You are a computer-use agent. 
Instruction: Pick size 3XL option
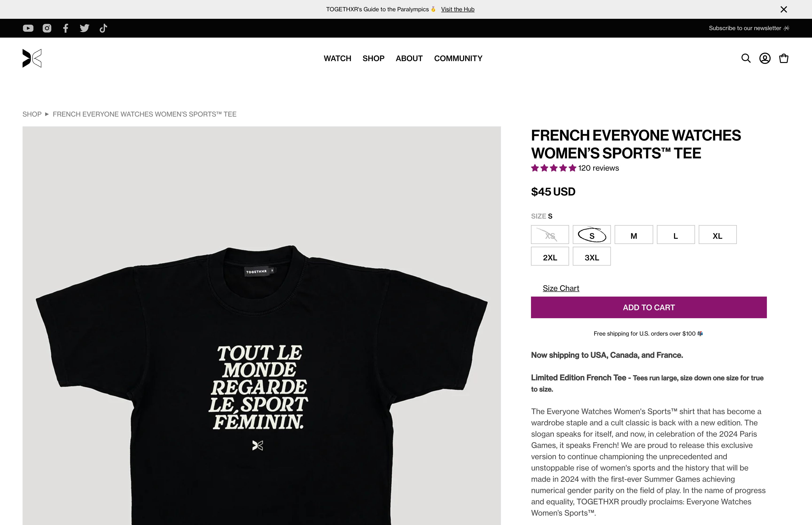(x=592, y=256)
